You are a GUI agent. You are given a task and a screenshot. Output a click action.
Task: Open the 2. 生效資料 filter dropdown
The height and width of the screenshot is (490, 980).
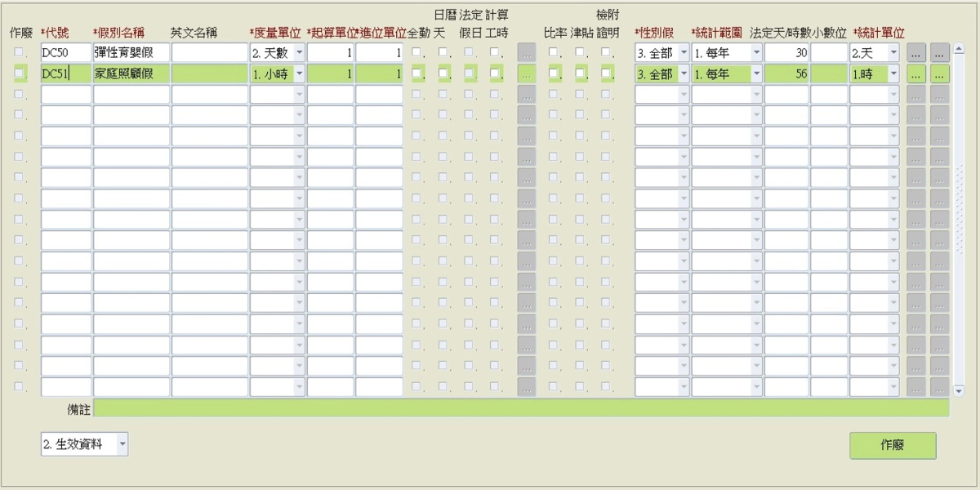coord(122,444)
